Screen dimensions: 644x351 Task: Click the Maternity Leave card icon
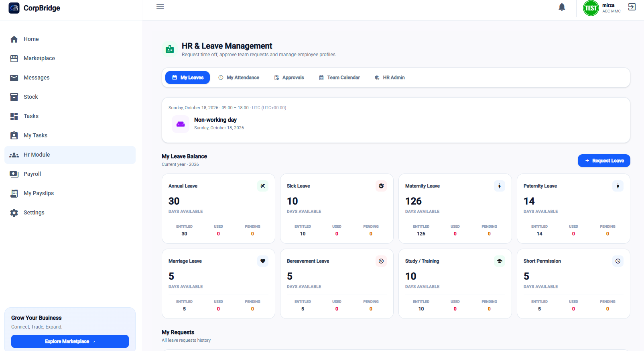point(500,186)
